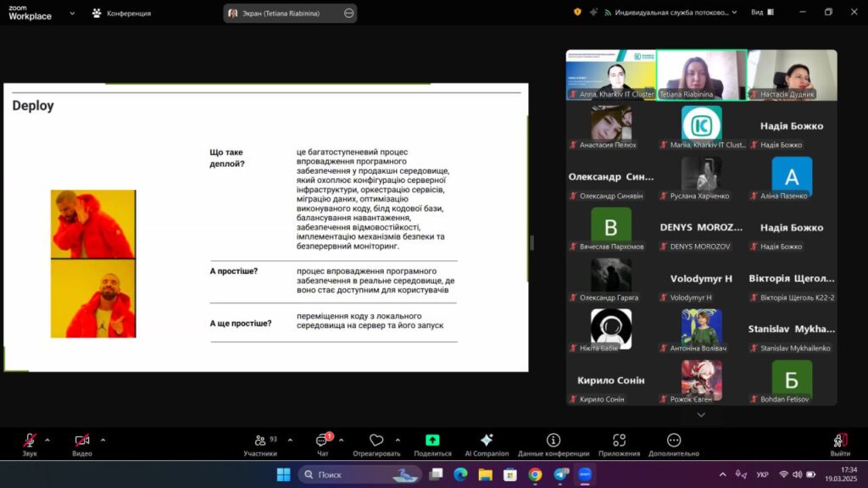Open the Участники participants panel
This screenshot has height=488, width=868.
point(260,445)
